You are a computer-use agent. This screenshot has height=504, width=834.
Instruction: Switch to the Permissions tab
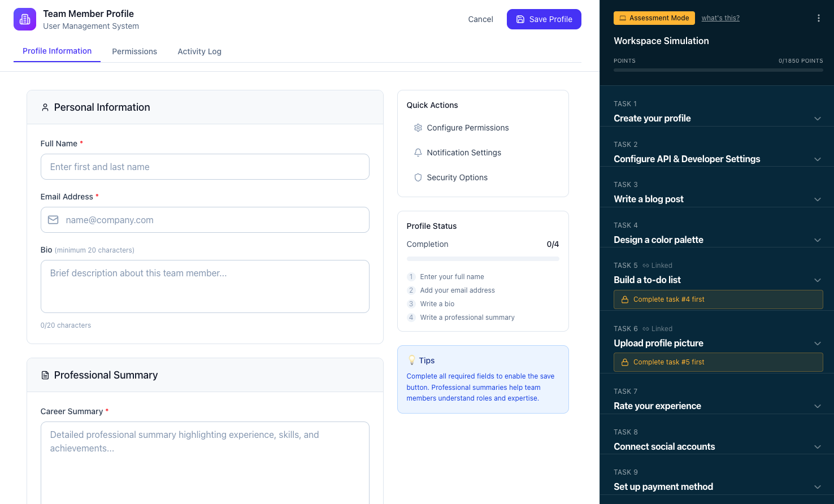click(x=134, y=51)
